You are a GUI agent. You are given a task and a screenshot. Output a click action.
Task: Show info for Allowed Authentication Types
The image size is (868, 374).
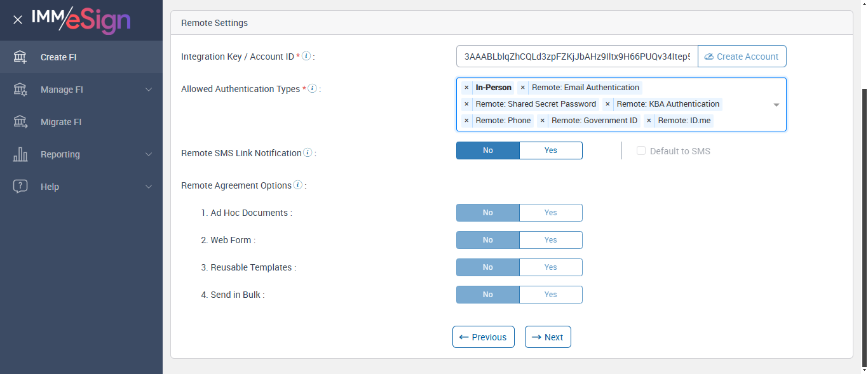pos(312,89)
